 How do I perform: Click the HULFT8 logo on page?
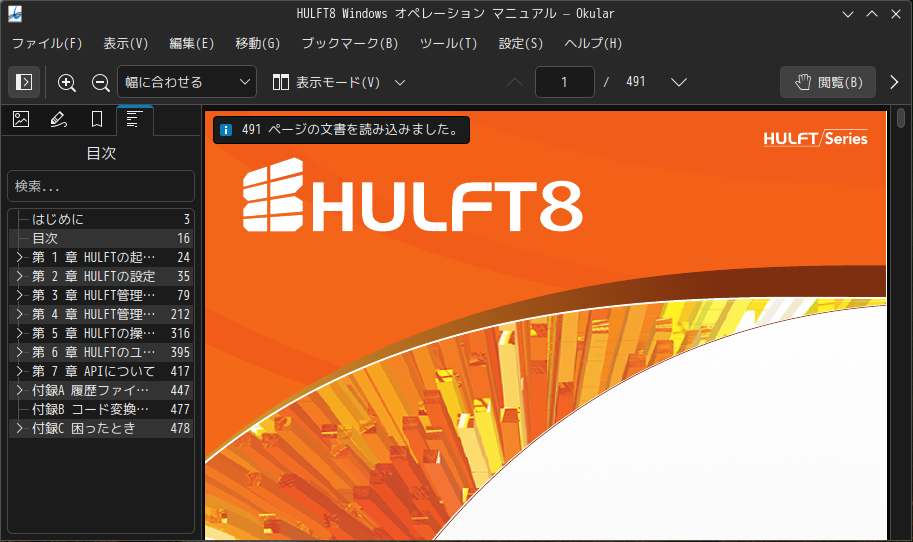[412, 196]
